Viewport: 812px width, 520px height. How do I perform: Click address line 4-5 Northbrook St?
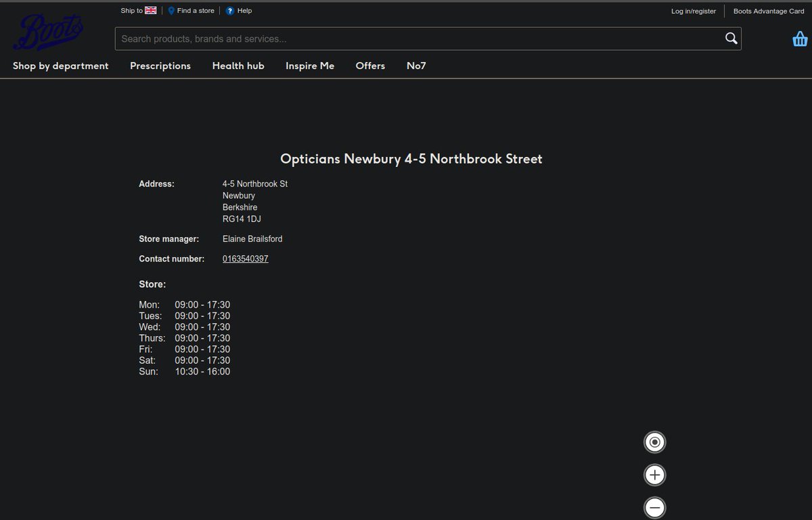255,184
